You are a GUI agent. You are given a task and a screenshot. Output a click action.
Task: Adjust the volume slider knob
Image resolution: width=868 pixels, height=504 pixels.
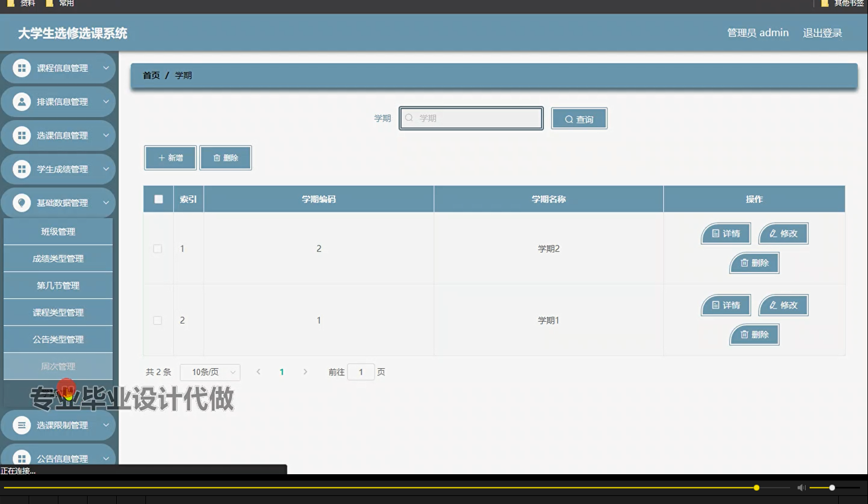coord(832,487)
